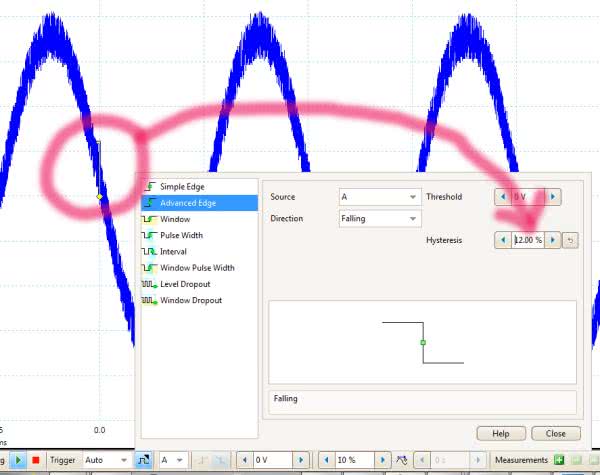The image size is (600, 475).
Task: Click the Close button in the dialog
Action: tap(555, 433)
